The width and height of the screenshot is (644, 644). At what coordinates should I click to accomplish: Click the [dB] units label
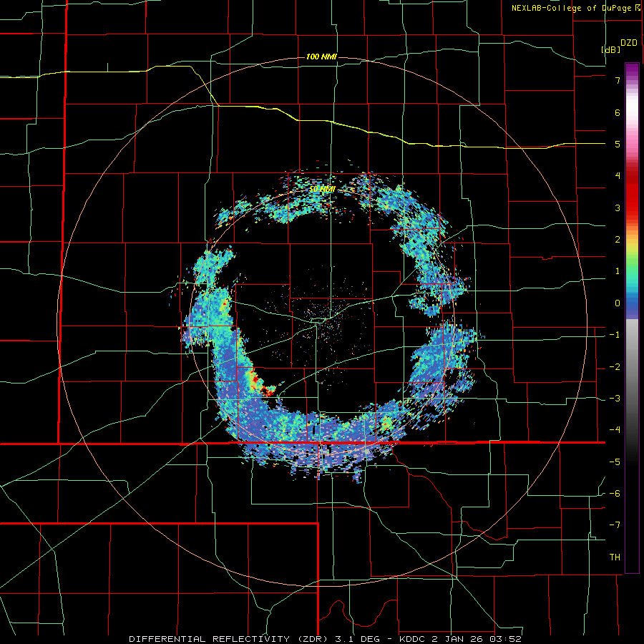click(x=610, y=49)
